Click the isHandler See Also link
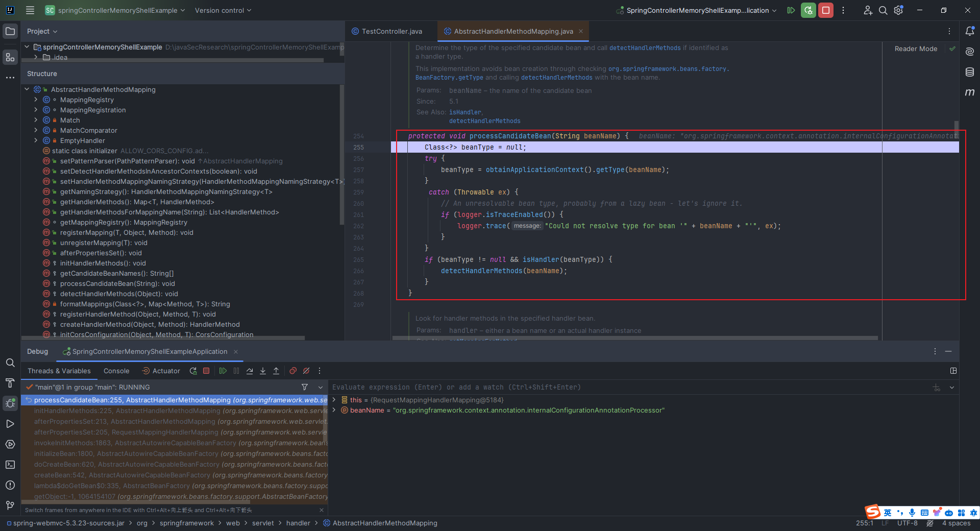 pyautogui.click(x=465, y=112)
